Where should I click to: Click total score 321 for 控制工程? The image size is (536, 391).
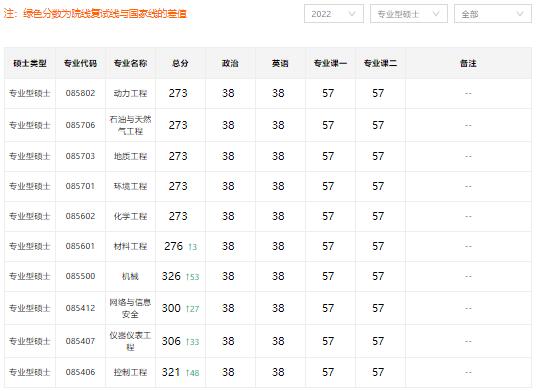[171, 372]
